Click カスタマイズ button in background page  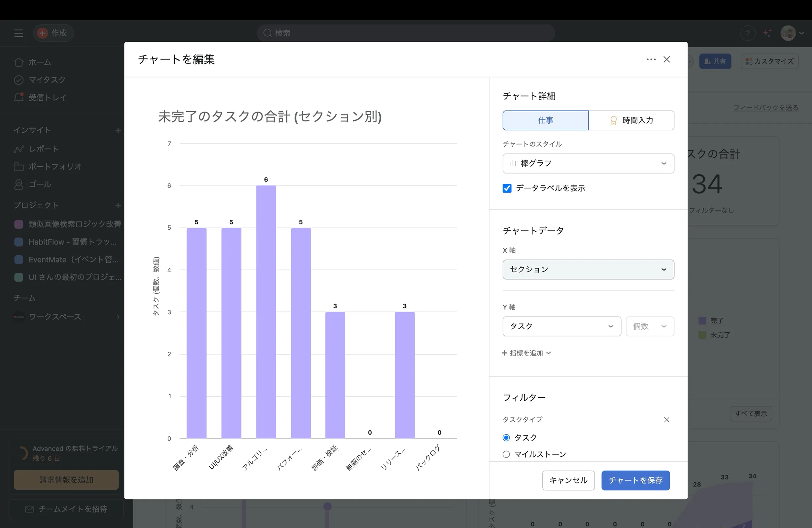[x=769, y=61]
